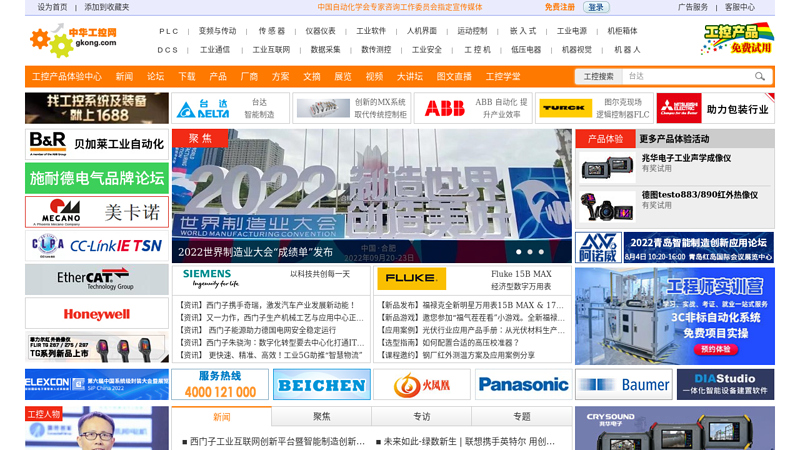Image resolution: width=800 pixels, height=450 pixels.
Task: Open the 客服中心 link
Action: pos(740,7)
